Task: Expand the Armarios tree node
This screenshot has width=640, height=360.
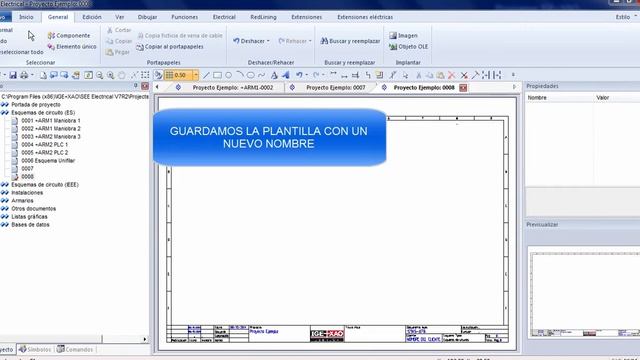Action: pos(4,201)
